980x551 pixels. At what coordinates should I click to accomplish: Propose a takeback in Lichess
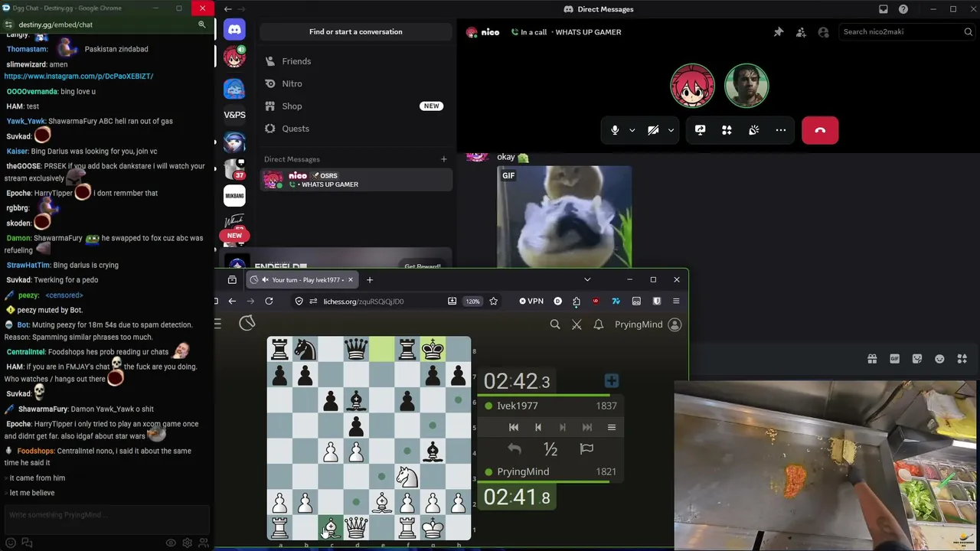[514, 449]
